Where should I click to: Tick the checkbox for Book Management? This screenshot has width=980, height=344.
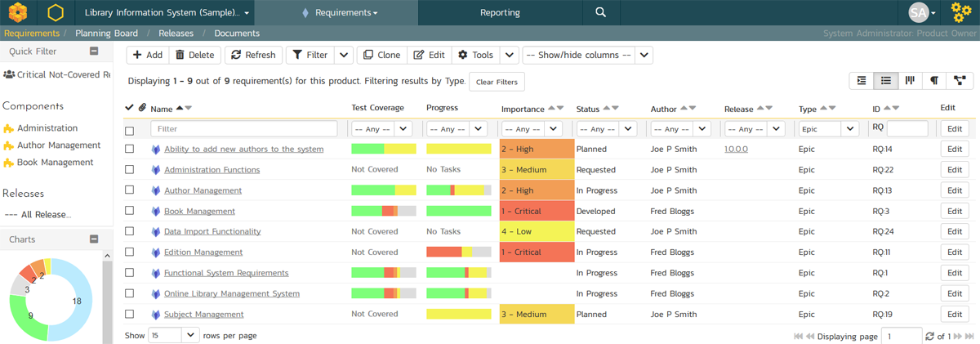[129, 211]
